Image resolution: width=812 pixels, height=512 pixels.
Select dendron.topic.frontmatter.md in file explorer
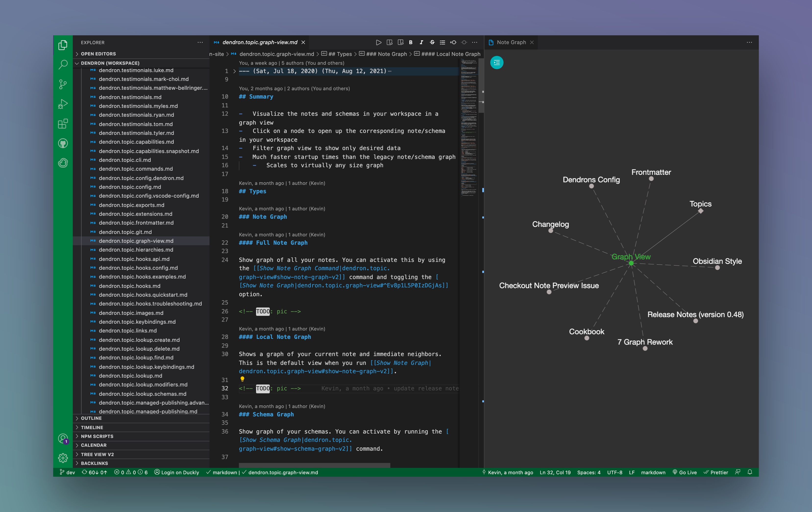point(137,222)
